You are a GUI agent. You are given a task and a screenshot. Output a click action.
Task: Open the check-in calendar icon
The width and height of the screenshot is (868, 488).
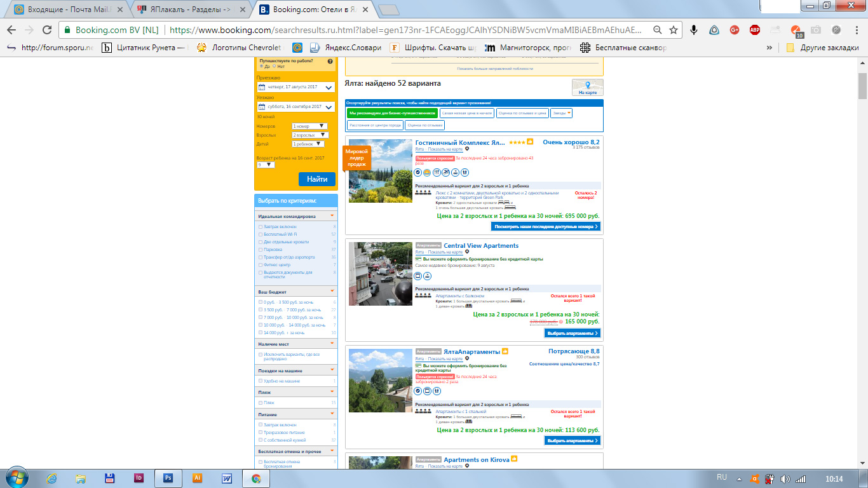pyautogui.click(x=261, y=87)
